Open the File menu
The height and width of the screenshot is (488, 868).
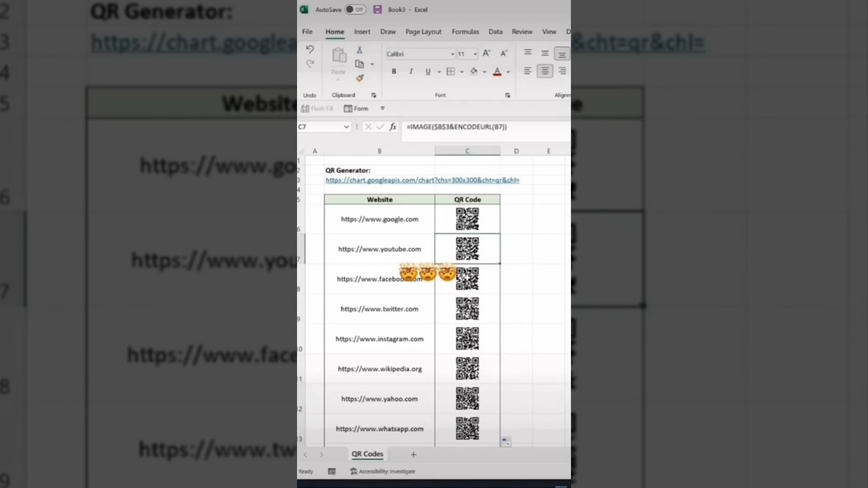(x=307, y=32)
